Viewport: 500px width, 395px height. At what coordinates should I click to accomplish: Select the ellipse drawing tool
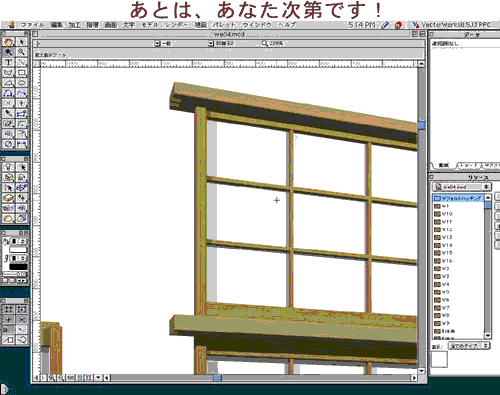coord(21,83)
